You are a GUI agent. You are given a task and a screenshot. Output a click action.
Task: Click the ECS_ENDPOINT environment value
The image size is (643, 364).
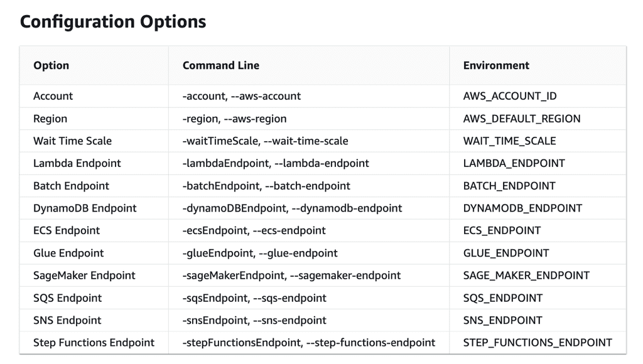coord(502,230)
